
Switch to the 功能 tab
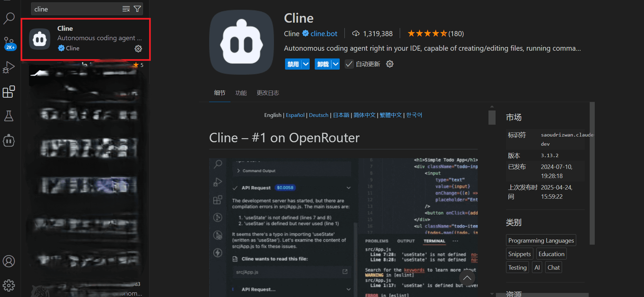pos(241,93)
